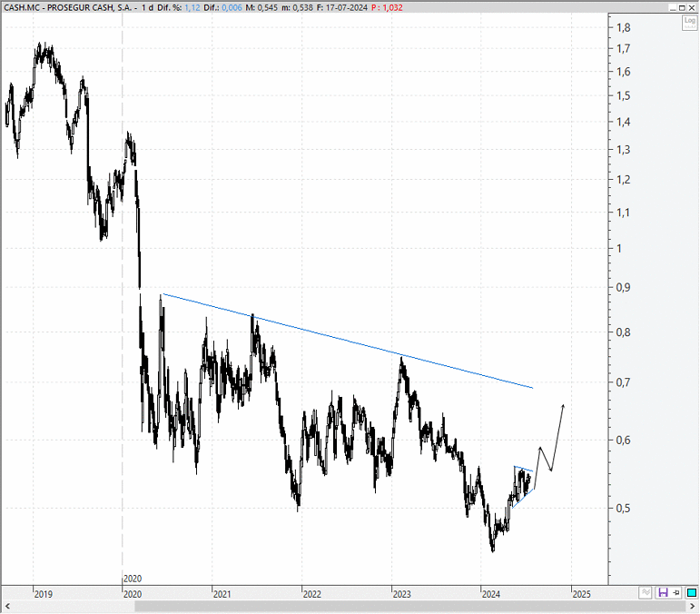Click the 2019 time axis label

click(x=44, y=594)
